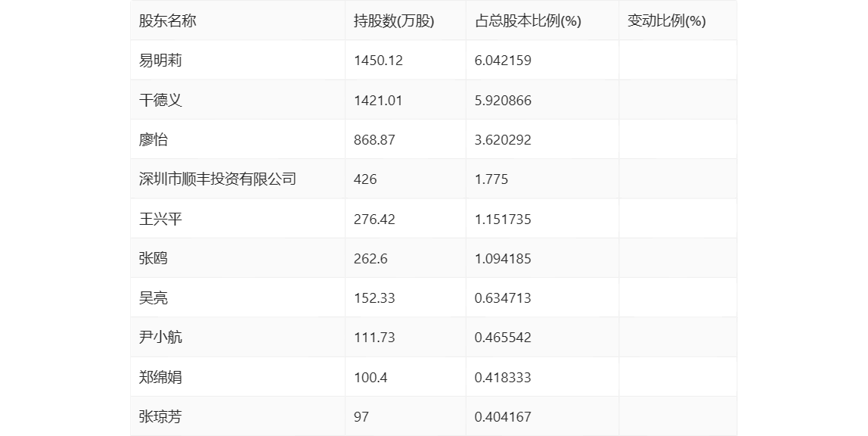Click percentage value 5.920866
Viewport: 868px width, 436px height.
coord(503,100)
